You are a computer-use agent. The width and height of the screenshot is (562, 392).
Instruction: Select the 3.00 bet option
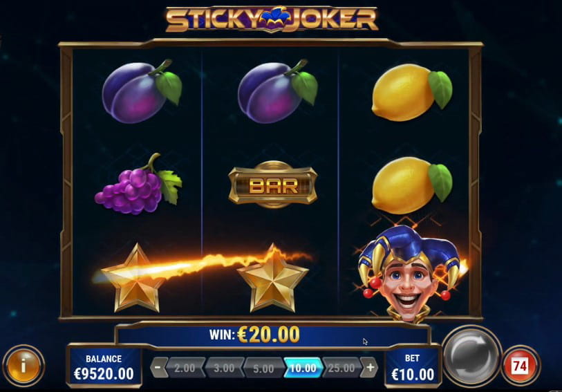pyautogui.click(x=224, y=368)
